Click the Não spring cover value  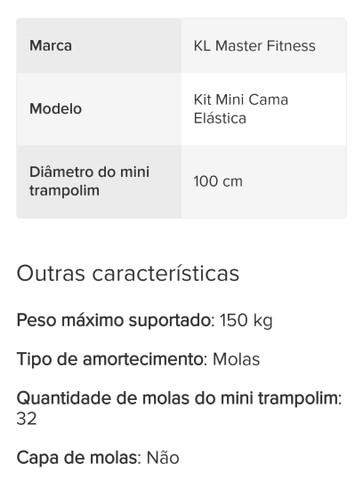click(163, 457)
